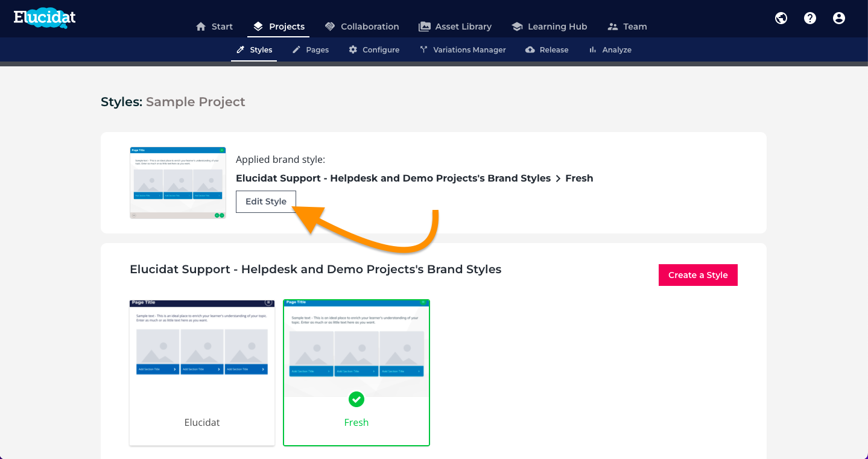This screenshot has width=868, height=459.
Task: Click the Create a Style button
Action: [x=698, y=275]
